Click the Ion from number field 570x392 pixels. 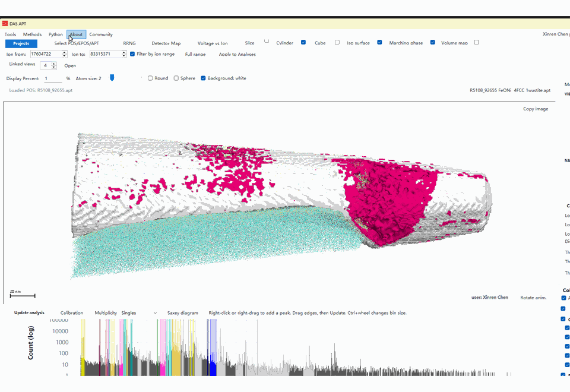click(x=46, y=54)
